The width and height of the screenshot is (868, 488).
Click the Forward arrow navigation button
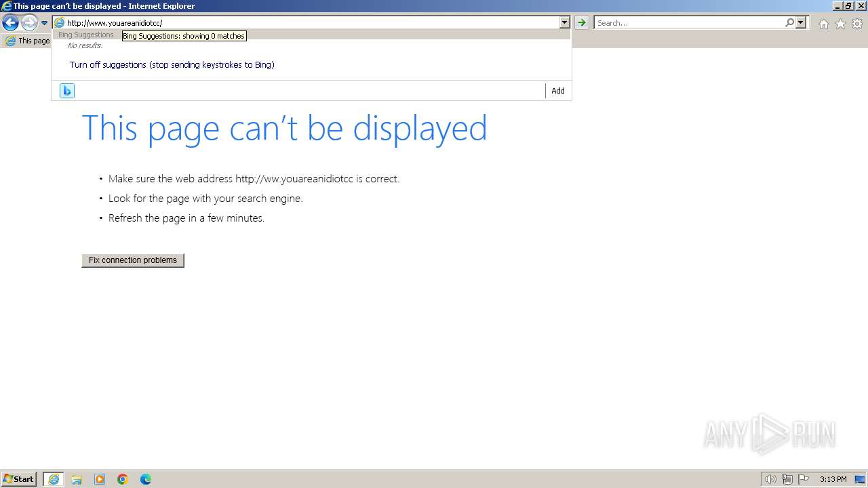tap(29, 23)
